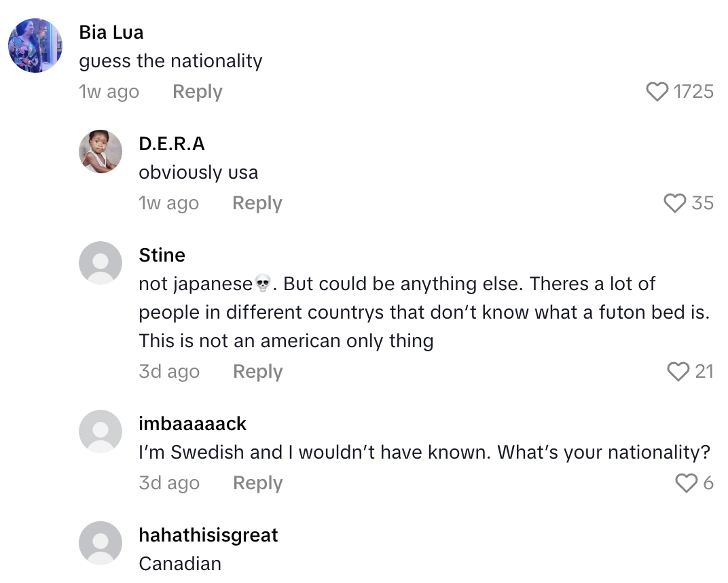Reply to imbaaaaack's comment
This screenshot has height=583, width=728.
(x=257, y=483)
